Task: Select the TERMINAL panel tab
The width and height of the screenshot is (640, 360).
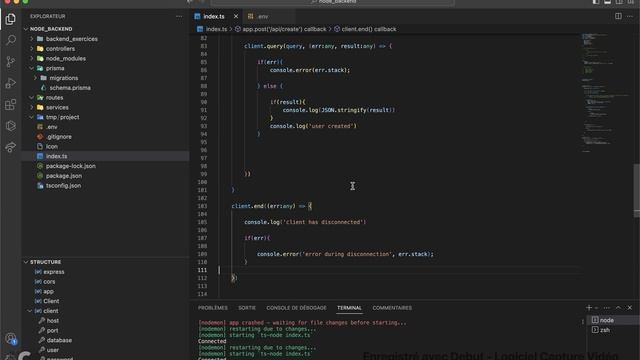Action: coord(349,308)
